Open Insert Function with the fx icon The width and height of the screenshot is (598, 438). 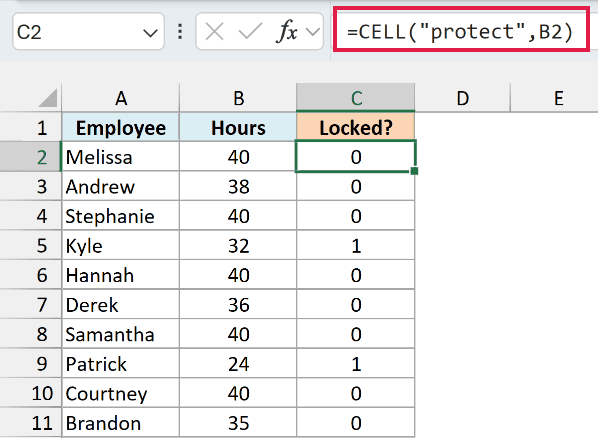[286, 31]
